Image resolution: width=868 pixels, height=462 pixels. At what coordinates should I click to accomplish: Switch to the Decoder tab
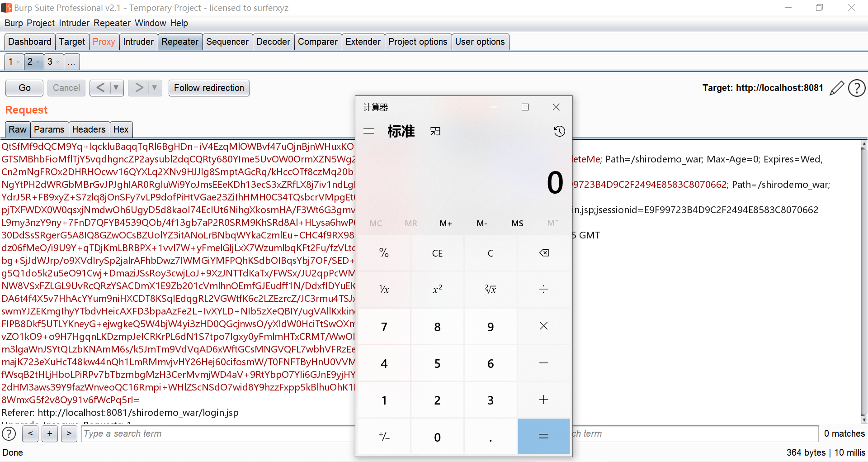(x=273, y=42)
